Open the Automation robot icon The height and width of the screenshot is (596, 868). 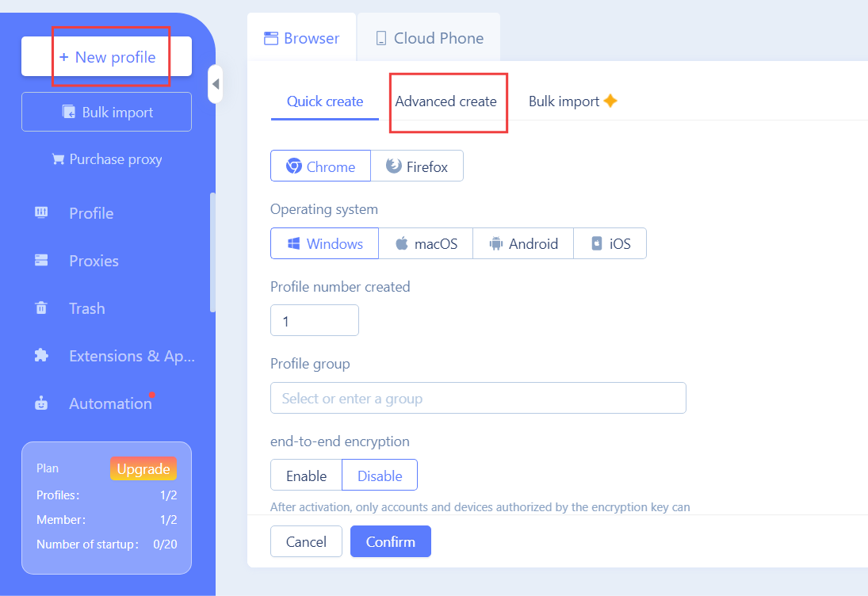coord(41,403)
